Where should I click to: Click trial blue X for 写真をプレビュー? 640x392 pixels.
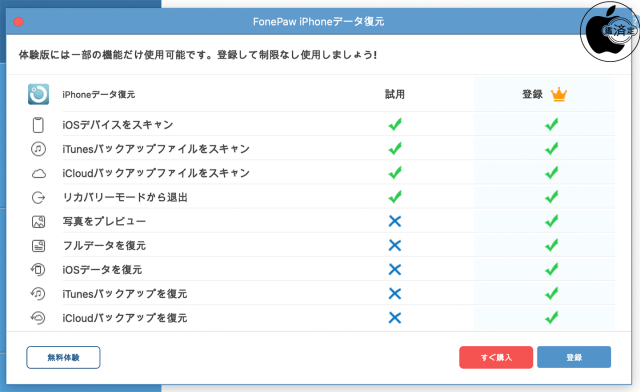pos(395,221)
